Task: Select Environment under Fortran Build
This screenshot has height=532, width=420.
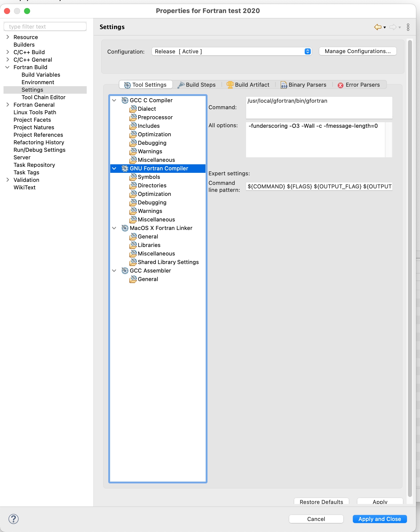Action: point(38,82)
